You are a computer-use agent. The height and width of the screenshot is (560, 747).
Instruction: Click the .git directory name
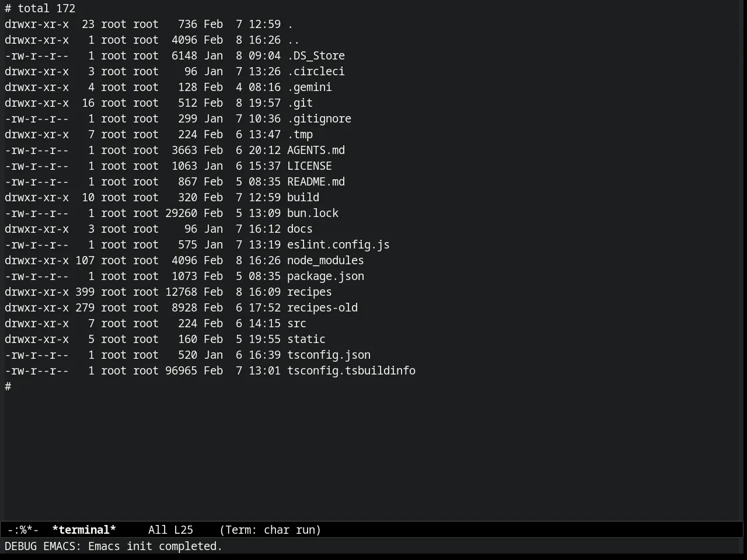(300, 103)
